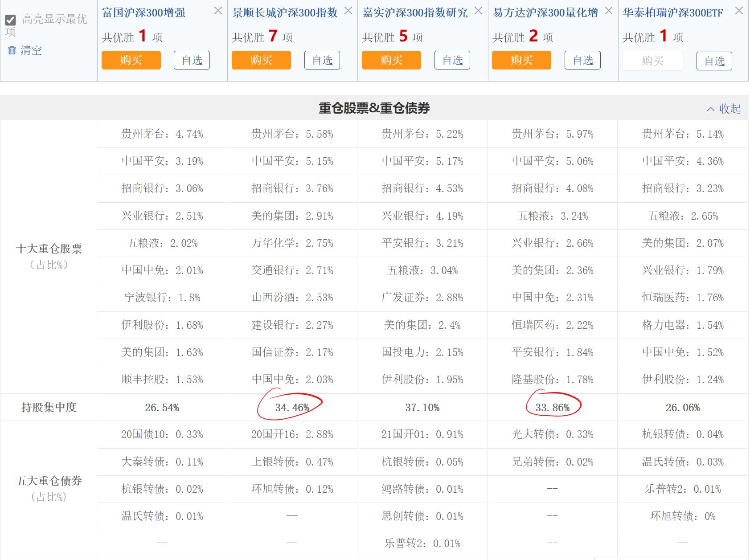This screenshot has width=750, height=560.
Task: Select the 山西汾酒: 2.53% cell
Action: pos(292,298)
